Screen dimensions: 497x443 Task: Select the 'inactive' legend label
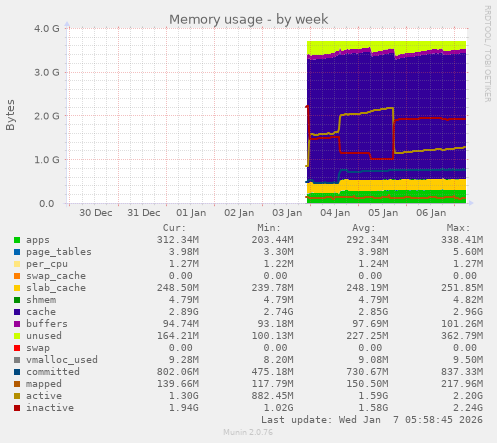[50, 408]
